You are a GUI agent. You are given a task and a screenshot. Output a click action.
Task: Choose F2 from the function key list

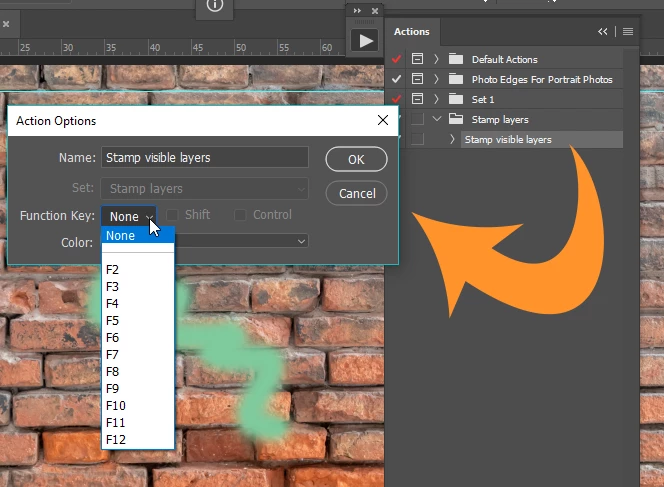point(138,270)
